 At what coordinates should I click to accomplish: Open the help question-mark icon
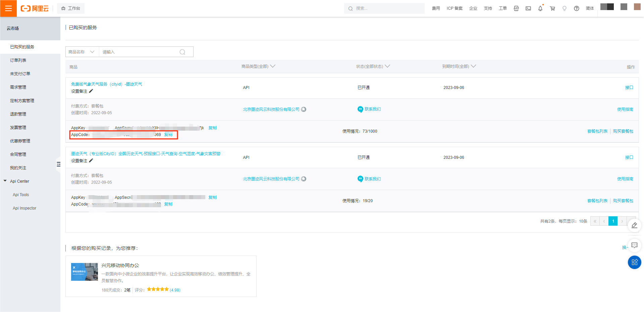tap(577, 8)
